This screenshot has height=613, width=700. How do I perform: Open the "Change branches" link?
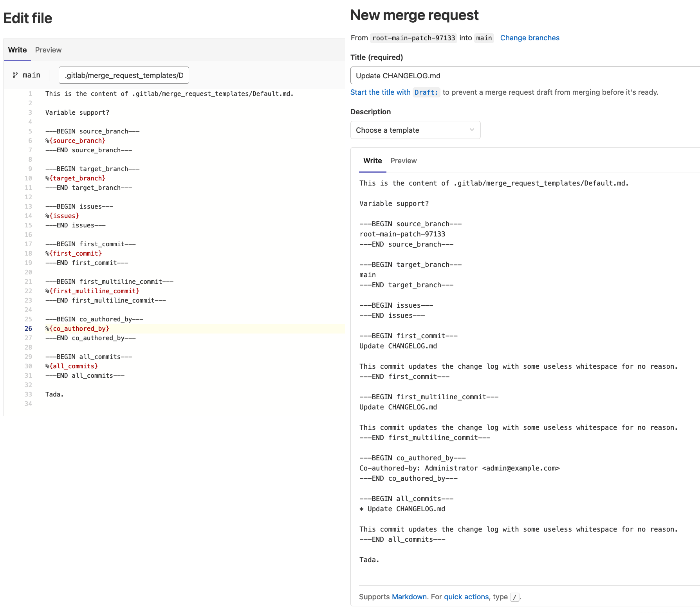point(529,38)
